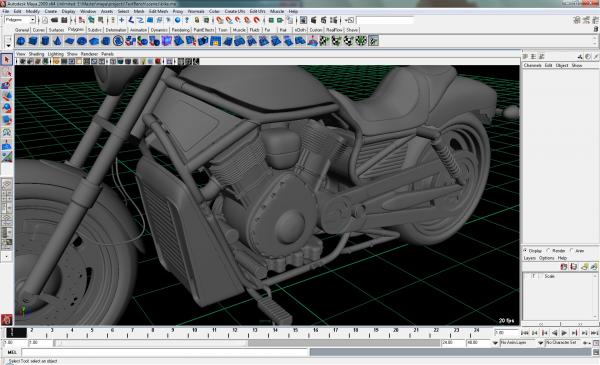This screenshot has height=365, width=600.
Task: Switch to the Animation shelf tab
Action: click(x=138, y=30)
